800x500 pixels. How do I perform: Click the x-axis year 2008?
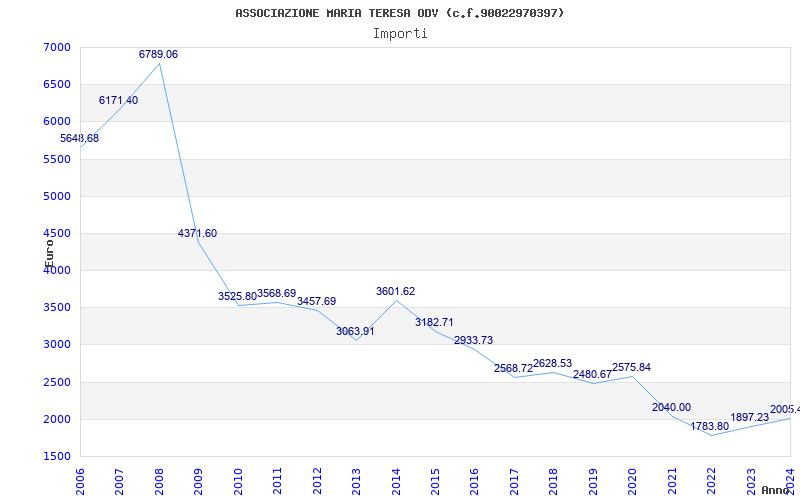(x=159, y=481)
